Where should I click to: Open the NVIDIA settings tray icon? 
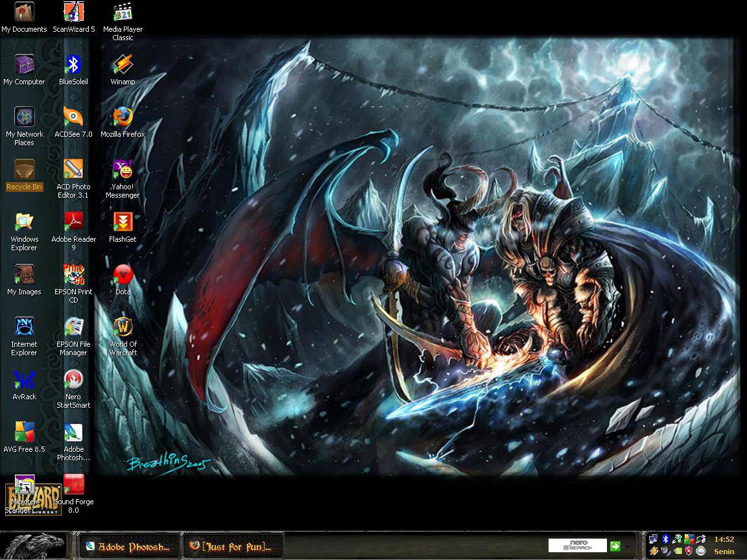point(678,551)
